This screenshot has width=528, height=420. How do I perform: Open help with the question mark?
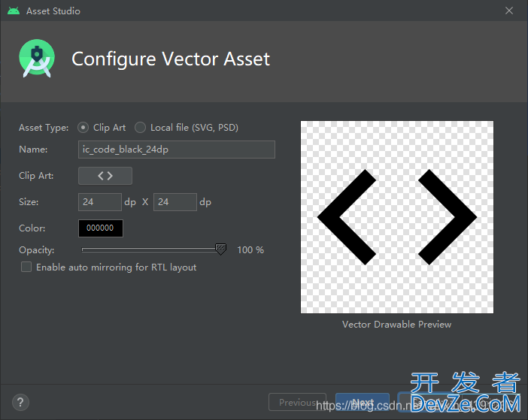(x=20, y=402)
